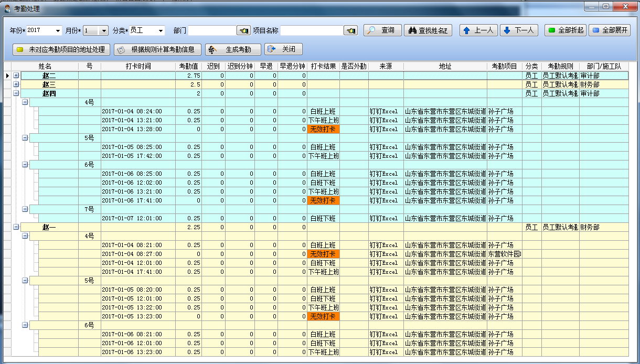The image size is (640, 364).
Task: Open the 分类 category dropdown
Action: (x=161, y=31)
